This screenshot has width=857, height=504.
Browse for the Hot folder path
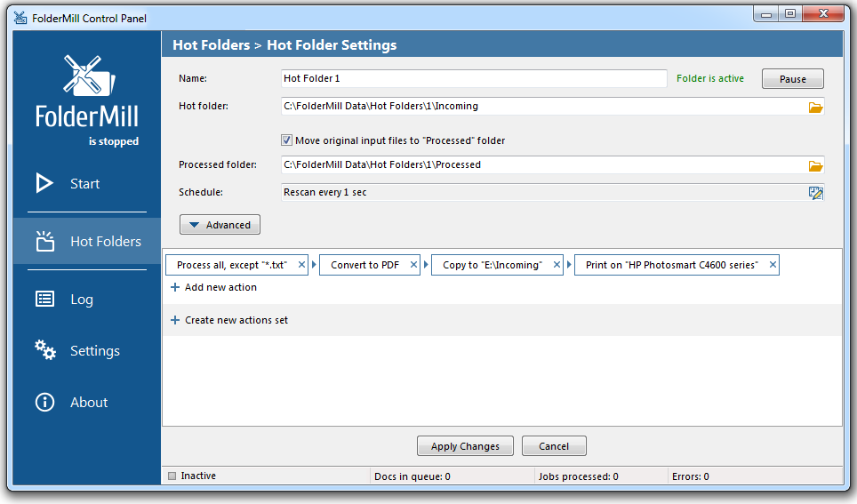point(815,108)
